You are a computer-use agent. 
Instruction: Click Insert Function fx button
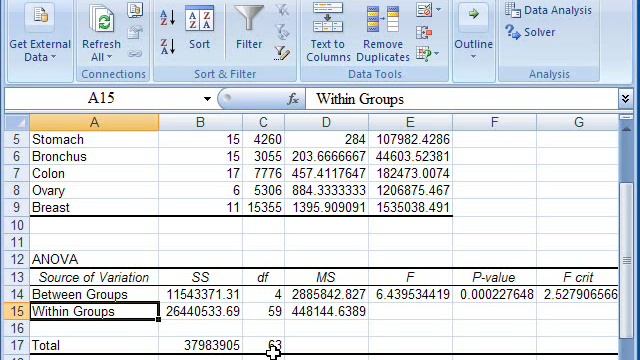[293, 99]
